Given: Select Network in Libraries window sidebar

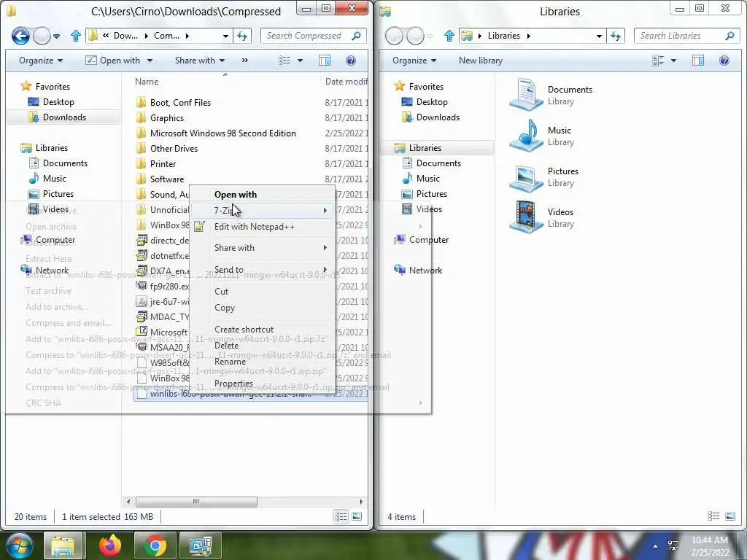Looking at the screenshot, I should pos(425,271).
